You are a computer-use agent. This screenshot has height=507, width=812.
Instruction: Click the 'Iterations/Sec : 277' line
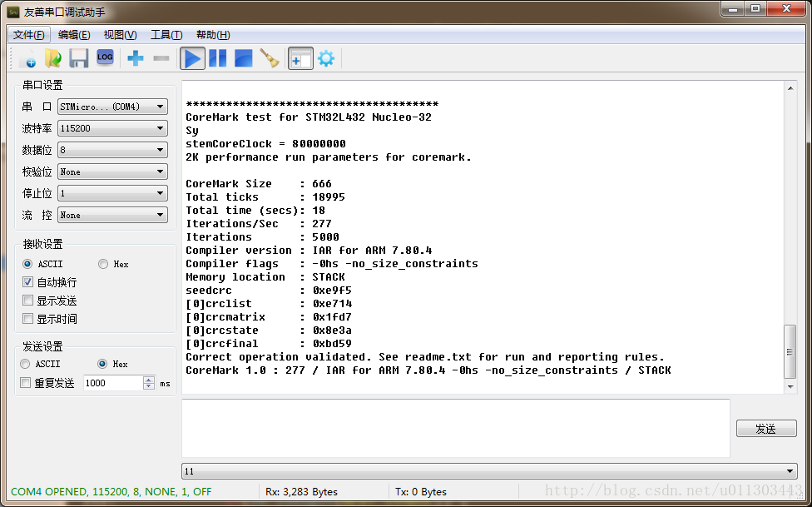click(x=259, y=223)
